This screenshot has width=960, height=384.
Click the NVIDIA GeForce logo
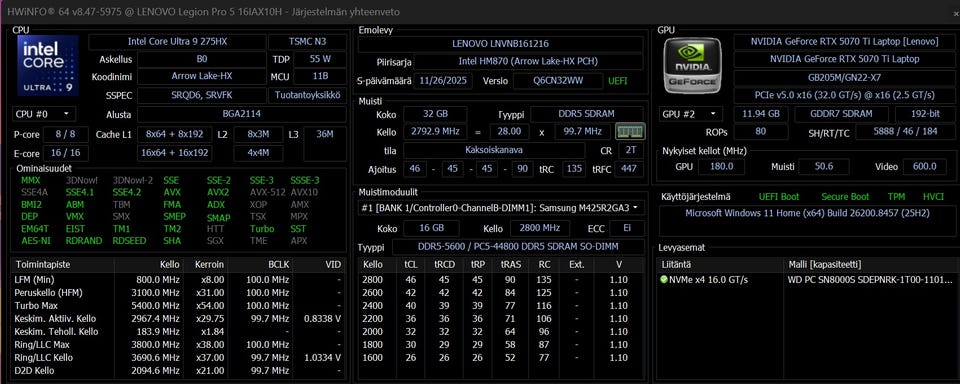[692, 65]
